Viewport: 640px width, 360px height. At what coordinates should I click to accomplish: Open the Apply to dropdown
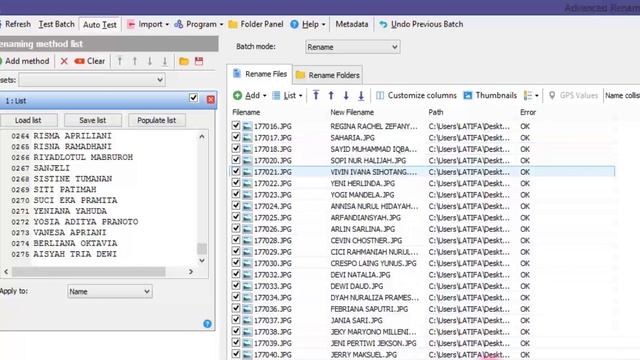(x=110, y=291)
